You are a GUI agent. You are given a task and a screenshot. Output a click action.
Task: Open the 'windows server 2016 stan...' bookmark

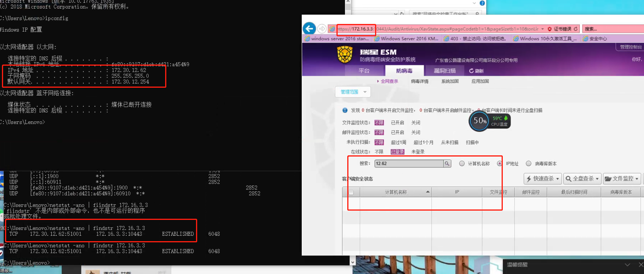pos(336,39)
